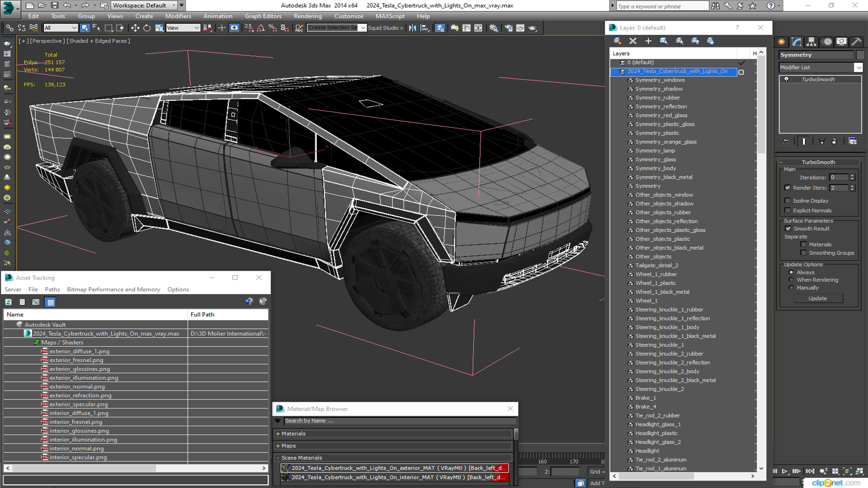This screenshot has width=868, height=488.
Task: Open the Create command panel tab
Action: tap(782, 42)
